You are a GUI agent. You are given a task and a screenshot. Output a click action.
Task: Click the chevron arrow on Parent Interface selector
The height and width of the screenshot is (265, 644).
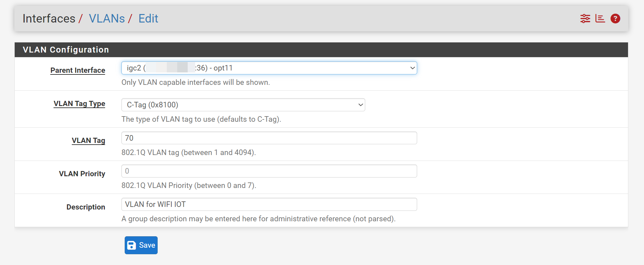pos(412,68)
